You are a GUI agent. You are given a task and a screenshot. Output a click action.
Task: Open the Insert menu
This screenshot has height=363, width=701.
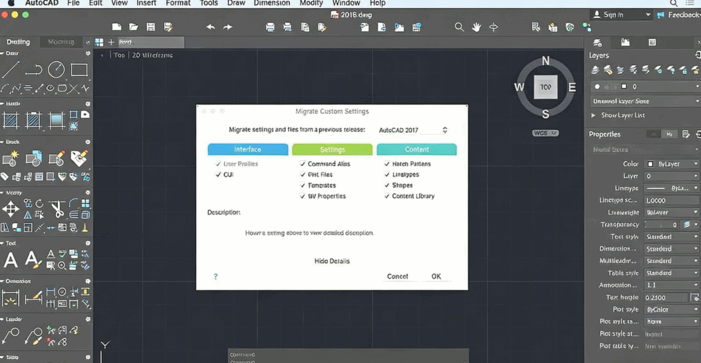146,3
